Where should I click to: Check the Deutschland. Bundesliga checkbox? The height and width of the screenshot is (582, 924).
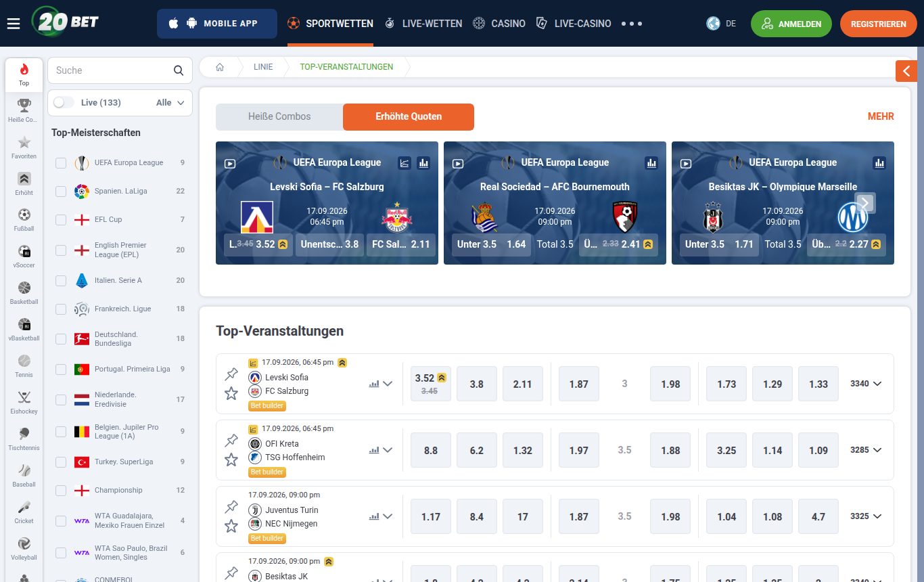[61, 339]
